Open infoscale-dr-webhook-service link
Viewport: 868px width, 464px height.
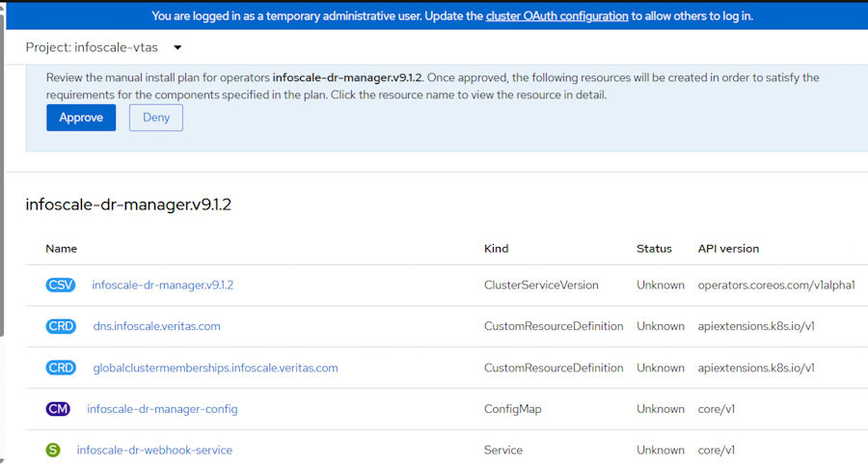tap(154, 450)
